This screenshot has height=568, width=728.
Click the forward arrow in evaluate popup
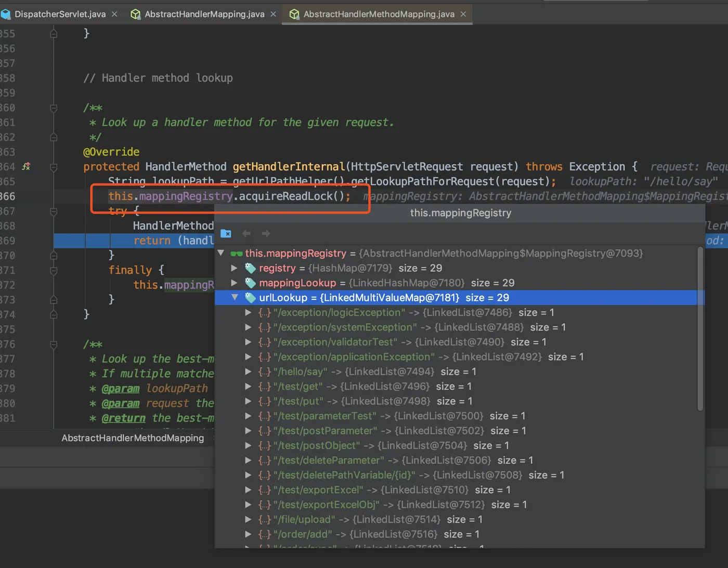[266, 233]
